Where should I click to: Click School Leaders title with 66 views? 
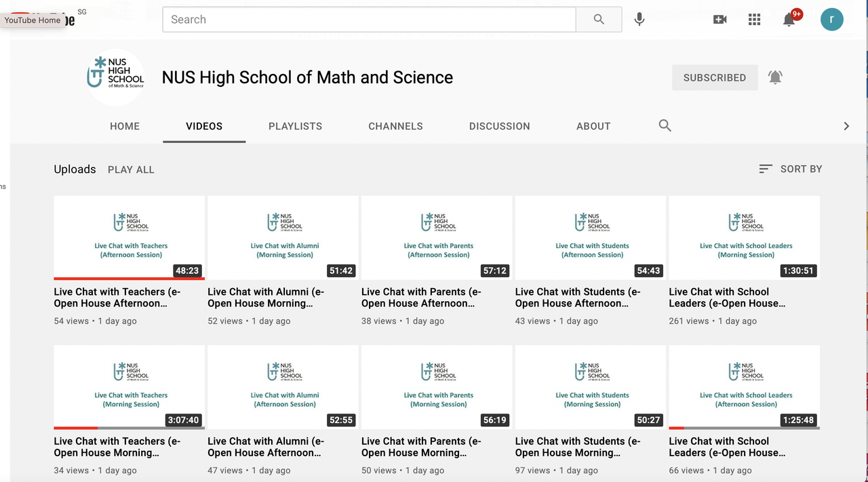(x=728, y=447)
